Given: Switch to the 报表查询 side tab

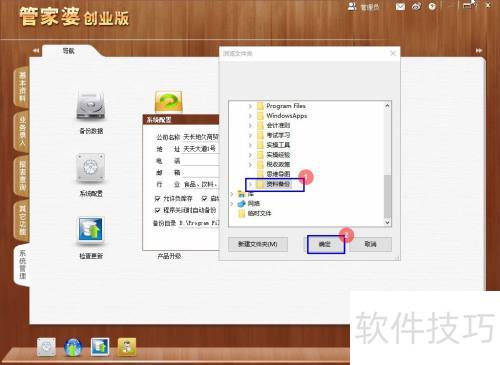Looking at the screenshot, I should pyautogui.click(x=22, y=176).
